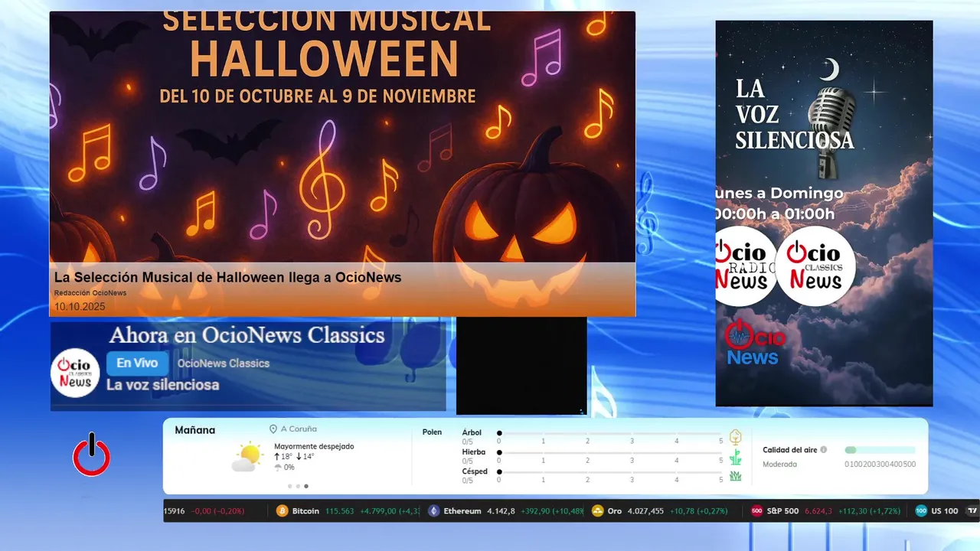Click the Ethereum icon in ticker
The width and height of the screenshot is (980, 551).
(434, 511)
